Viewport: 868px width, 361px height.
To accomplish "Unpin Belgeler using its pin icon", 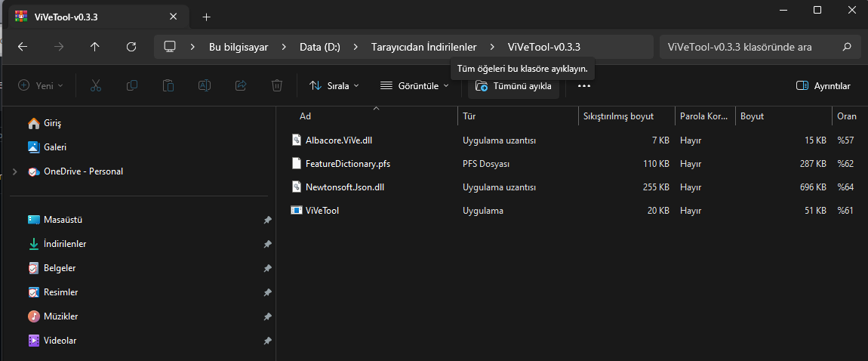I will click(x=267, y=268).
